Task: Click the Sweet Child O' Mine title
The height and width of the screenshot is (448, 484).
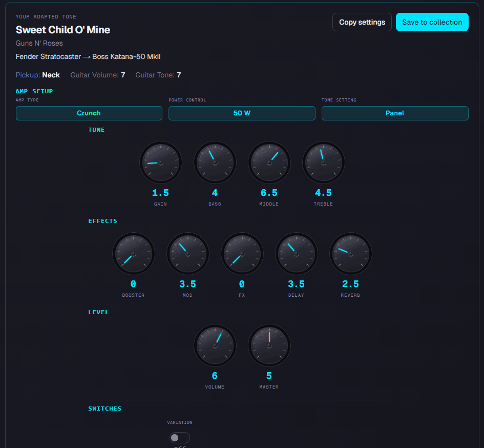Action: click(63, 30)
